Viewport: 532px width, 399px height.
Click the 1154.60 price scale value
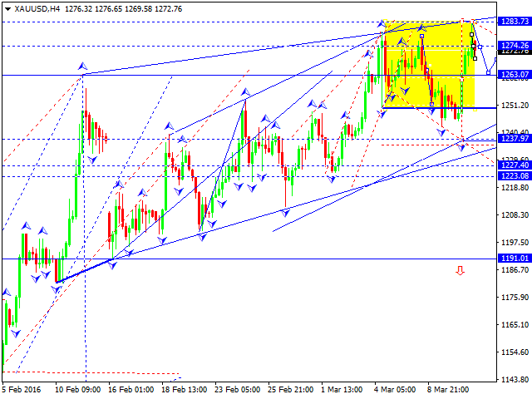click(515, 352)
